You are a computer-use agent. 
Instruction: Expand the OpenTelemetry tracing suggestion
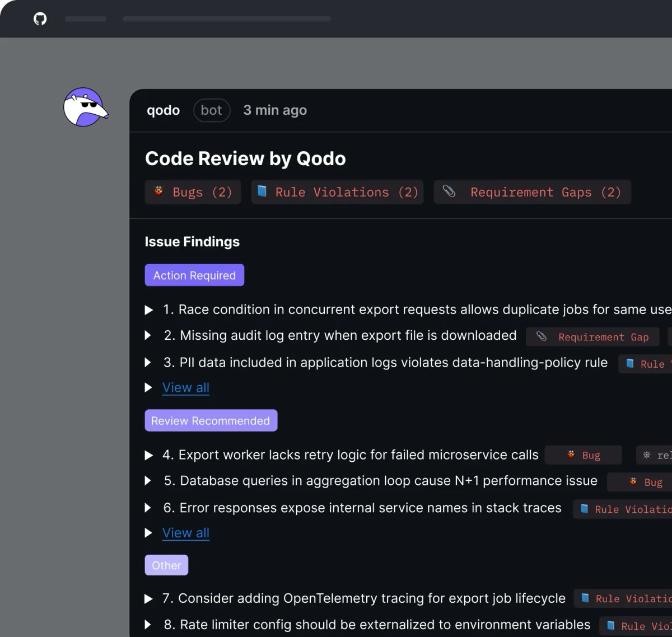coord(148,598)
